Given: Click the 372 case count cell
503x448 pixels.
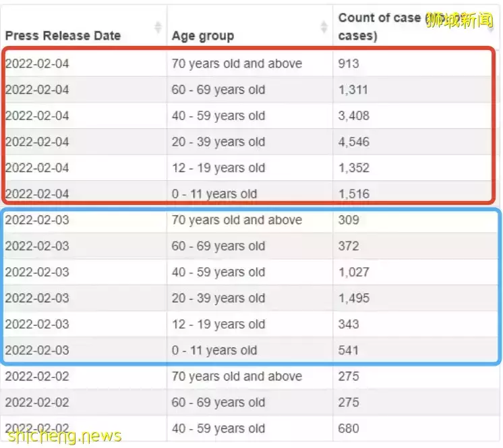Looking at the screenshot, I should pyautogui.click(x=349, y=246).
